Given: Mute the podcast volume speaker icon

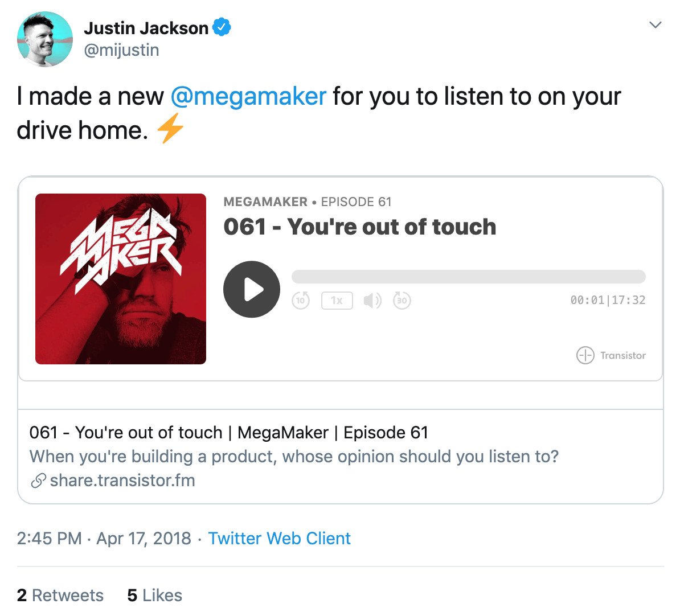Looking at the screenshot, I should pyautogui.click(x=372, y=300).
